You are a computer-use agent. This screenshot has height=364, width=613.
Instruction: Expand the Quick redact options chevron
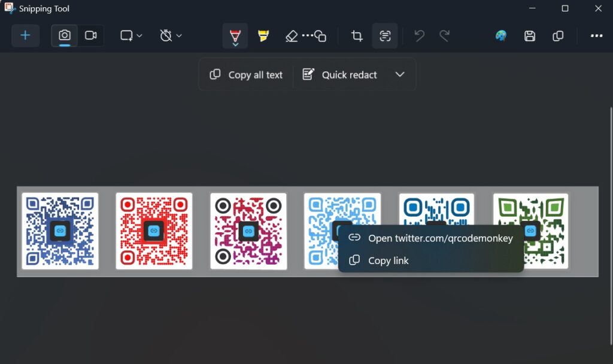tap(400, 74)
